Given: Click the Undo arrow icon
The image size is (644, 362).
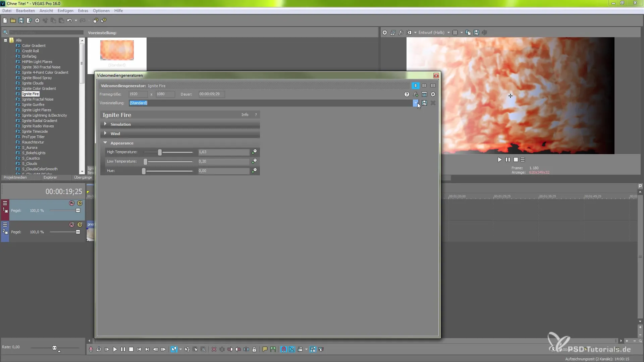Looking at the screenshot, I should [69, 20].
